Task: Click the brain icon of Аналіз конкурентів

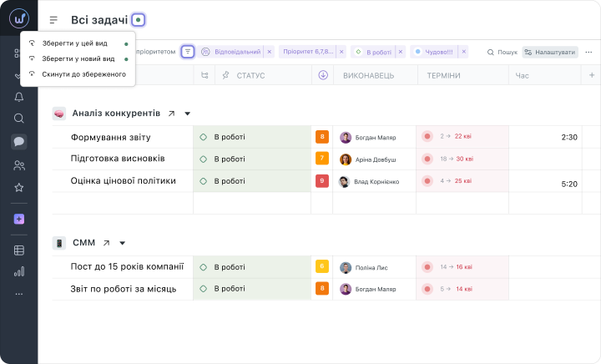Action: [59, 114]
